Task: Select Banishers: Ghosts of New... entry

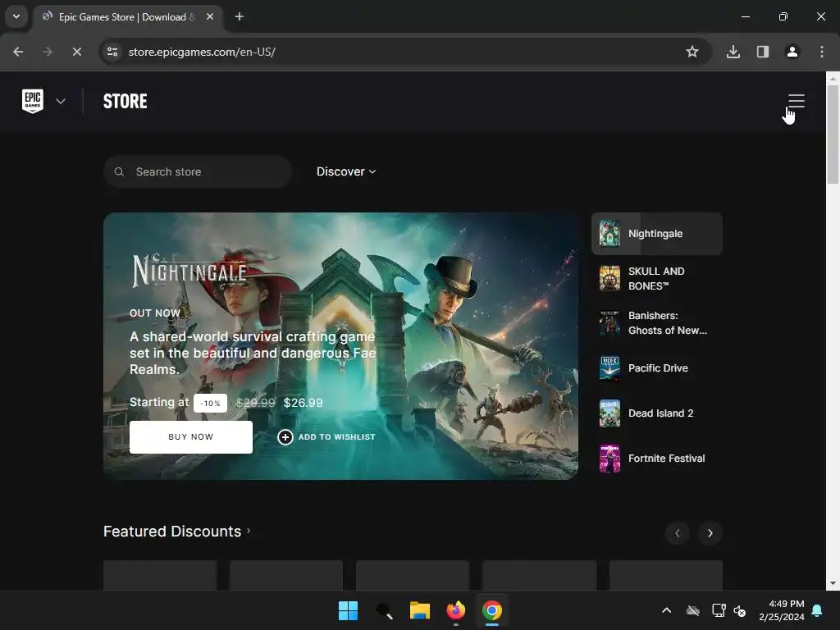Action: pos(657,323)
